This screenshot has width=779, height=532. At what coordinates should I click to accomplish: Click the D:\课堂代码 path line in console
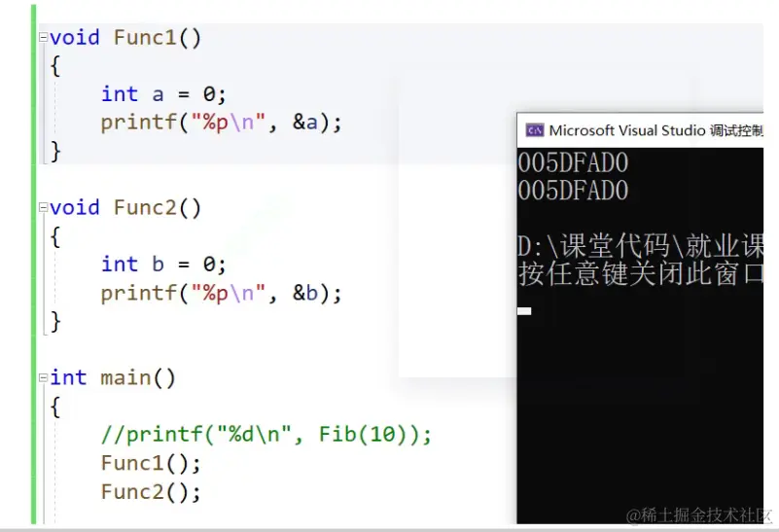pyautogui.click(x=640, y=246)
